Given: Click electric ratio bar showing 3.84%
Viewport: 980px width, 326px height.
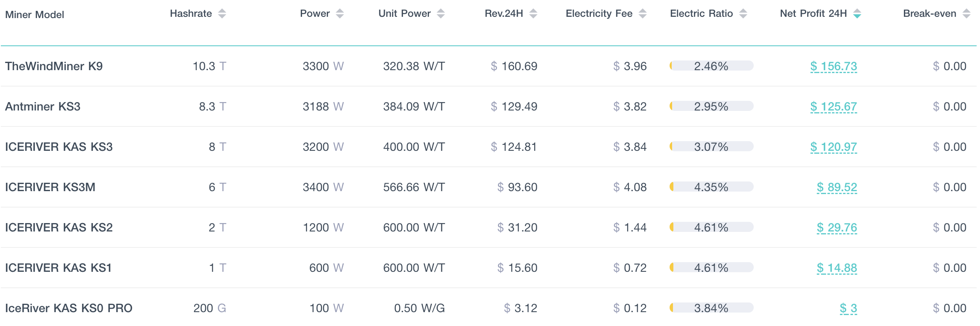Looking at the screenshot, I should pyautogui.click(x=712, y=308).
